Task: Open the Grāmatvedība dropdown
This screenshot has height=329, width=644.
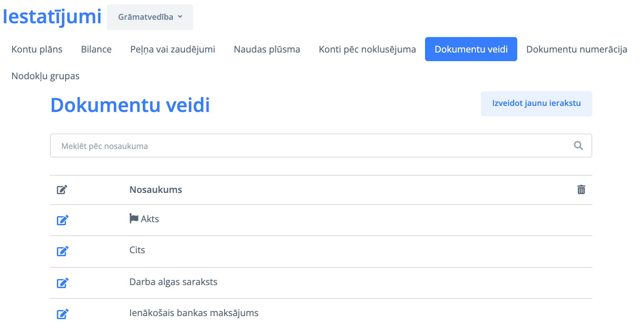Action: pyautogui.click(x=150, y=17)
